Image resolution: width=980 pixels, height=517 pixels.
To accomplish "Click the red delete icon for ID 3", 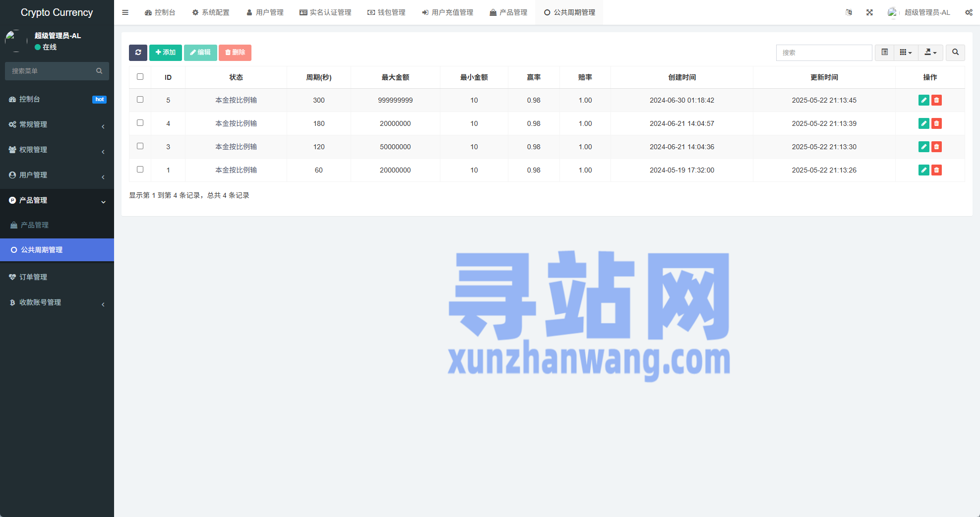I will coord(936,147).
